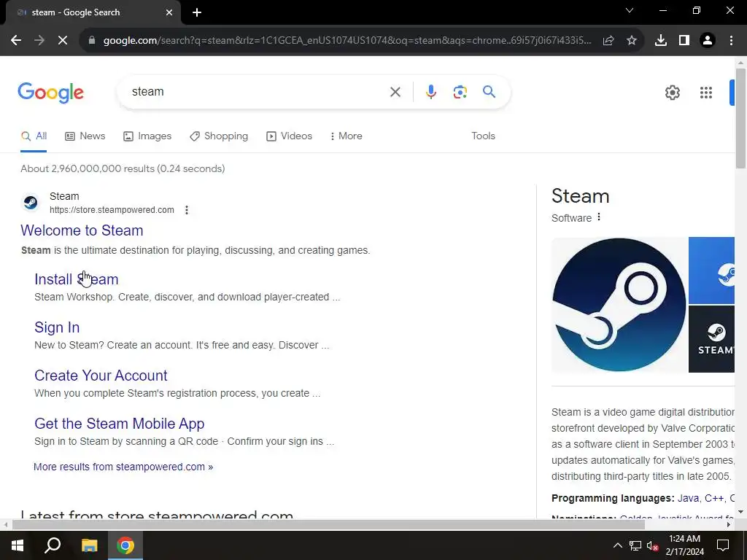The width and height of the screenshot is (747, 560).
Task: Click the https://store.steampowered.com URL text
Action: tap(112, 210)
